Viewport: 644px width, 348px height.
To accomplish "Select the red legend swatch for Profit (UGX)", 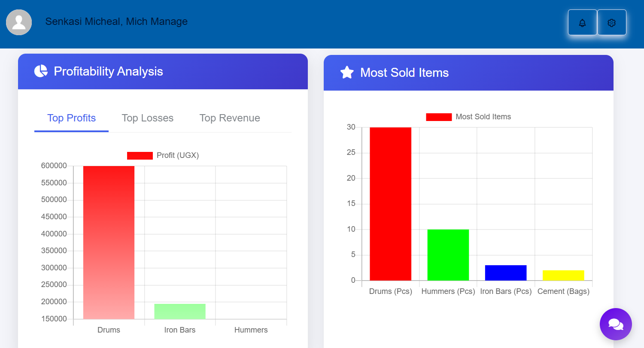I will [140, 155].
